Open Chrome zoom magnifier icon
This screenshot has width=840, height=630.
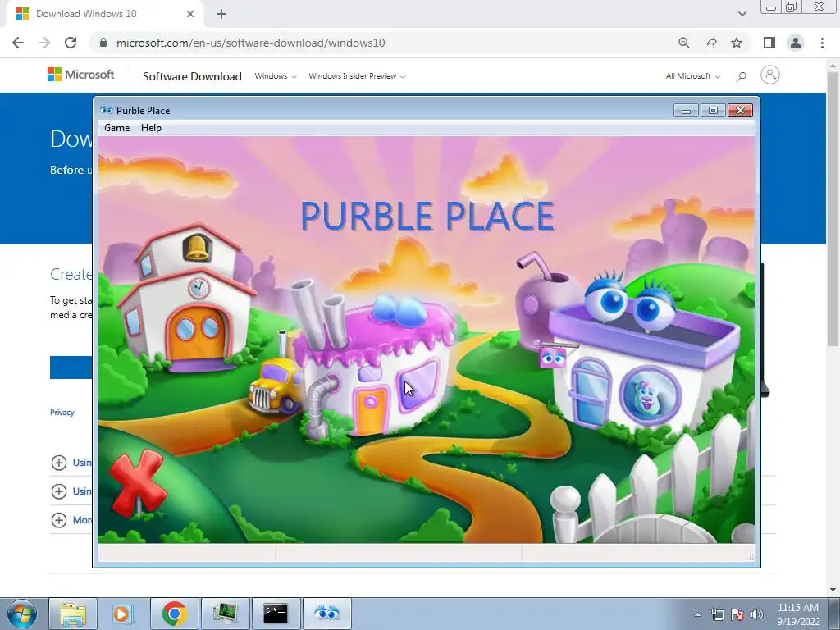683,43
